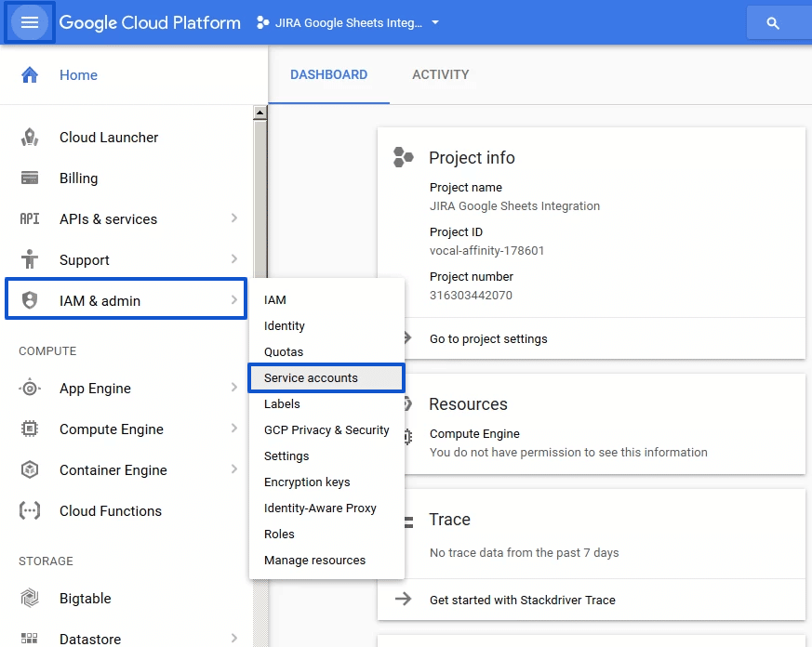Click the Compute Engine resource entry
812x647 pixels.
point(474,434)
